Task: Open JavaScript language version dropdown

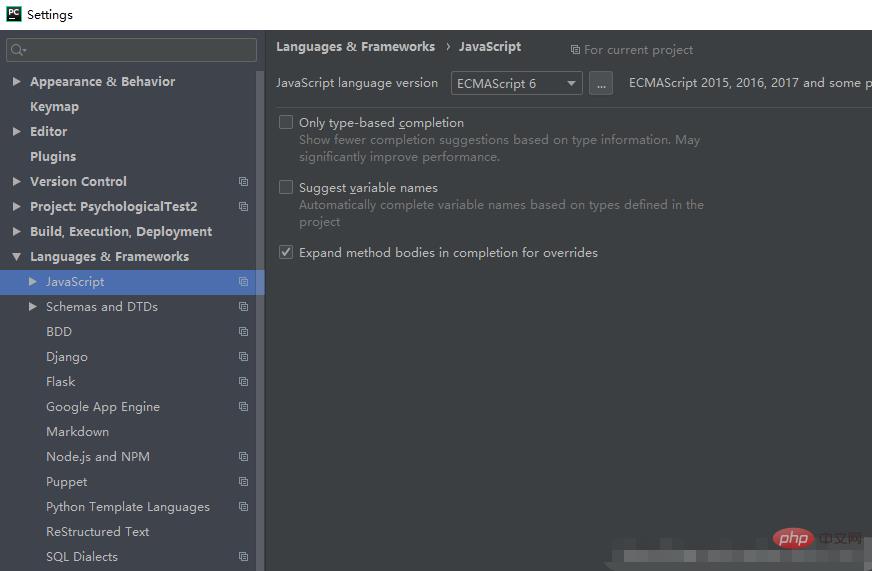Action: pos(516,84)
